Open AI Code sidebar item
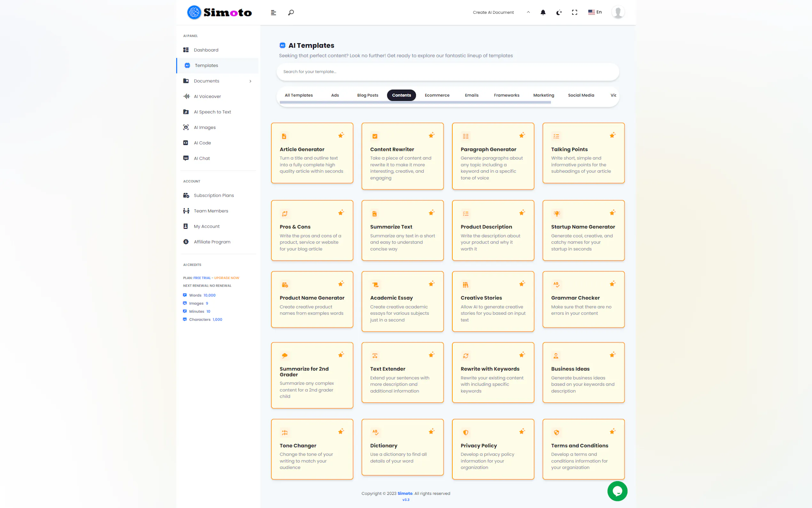Viewport: 812px width, 508px height. pyautogui.click(x=202, y=143)
